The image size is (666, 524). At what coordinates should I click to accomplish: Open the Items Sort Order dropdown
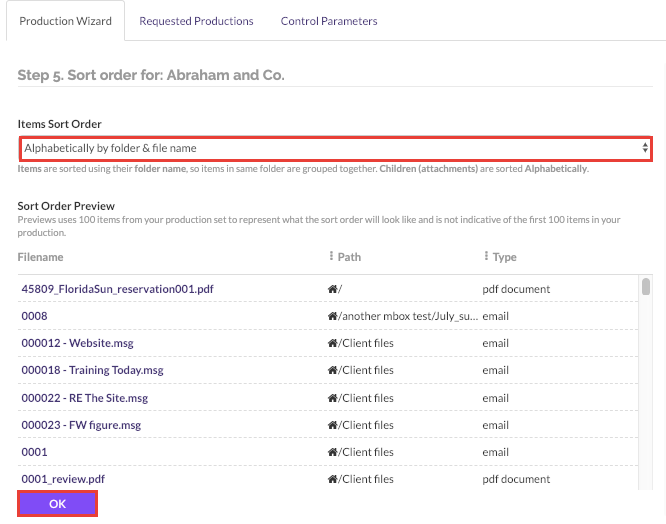336,148
